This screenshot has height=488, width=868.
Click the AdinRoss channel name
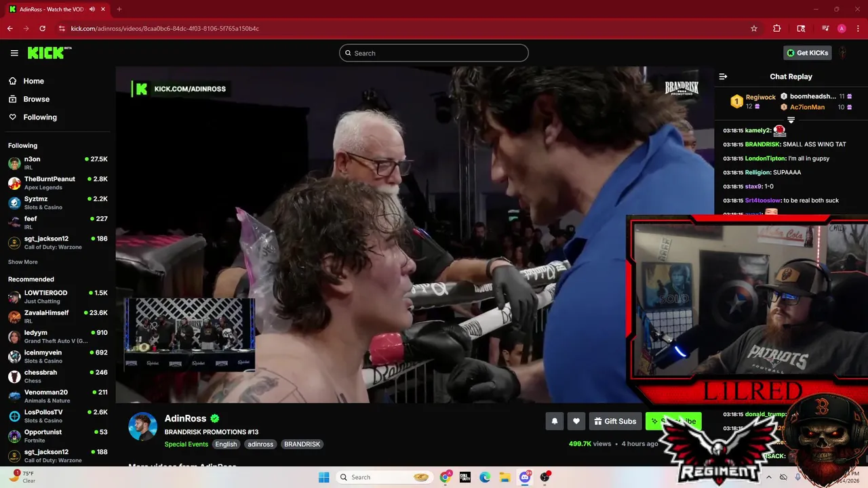[185, 418]
